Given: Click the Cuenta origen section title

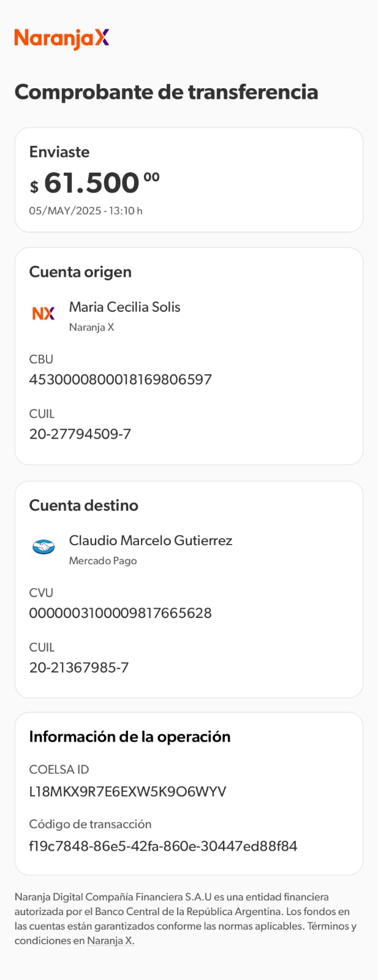Looking at the screenshot, I should 80,272.
